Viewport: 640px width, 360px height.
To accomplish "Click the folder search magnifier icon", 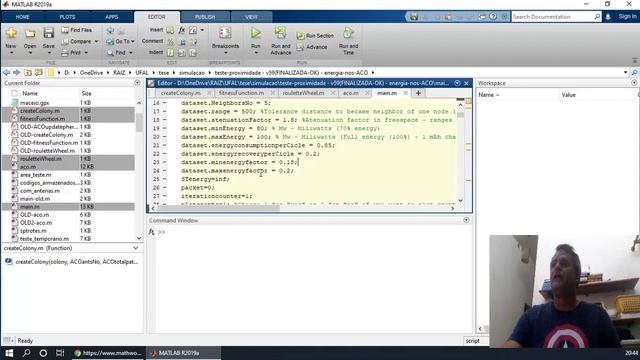I will click(x=634, y=73).
